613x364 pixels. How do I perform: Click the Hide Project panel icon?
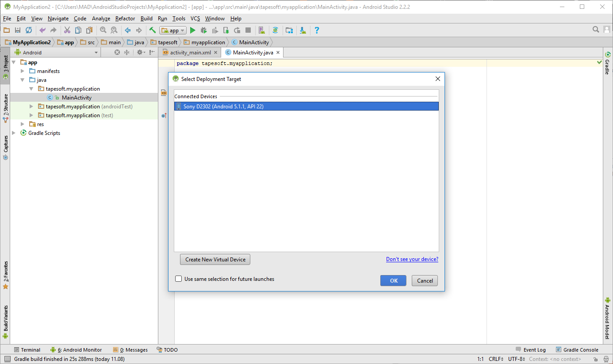[x=152, y=52]
